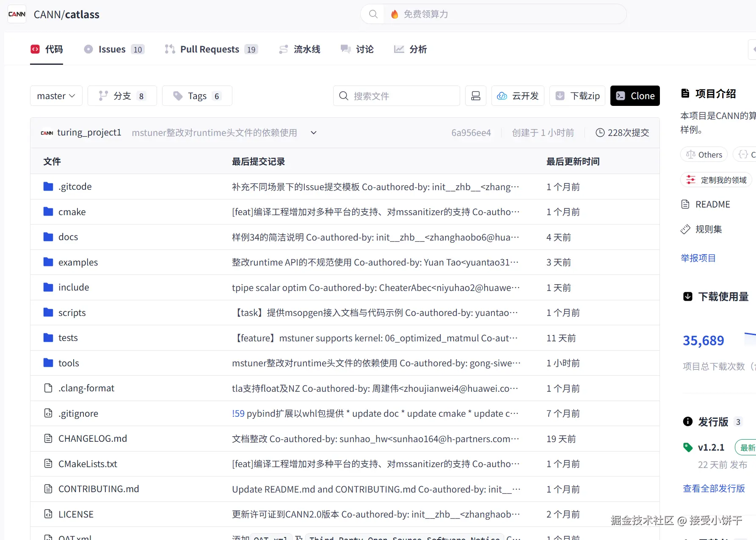
Task: Open the examples folder icon
Action: 48,262
